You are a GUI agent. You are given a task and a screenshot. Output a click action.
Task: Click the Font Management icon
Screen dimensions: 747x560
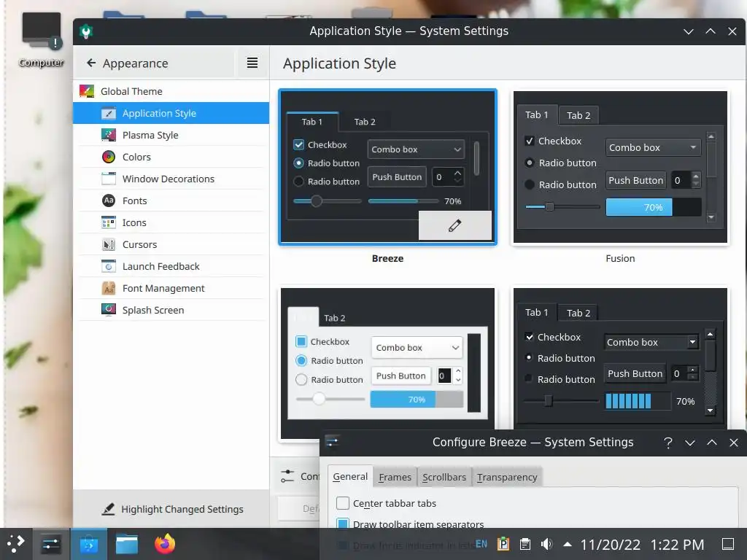[x=109, y=288]
